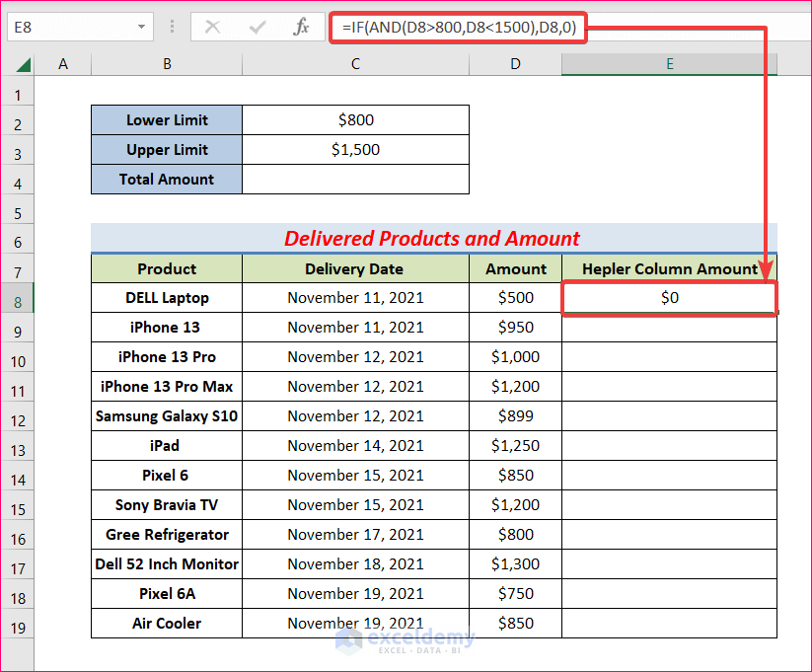812x672 pixels.
Task: Select the 'iPhone 13 Pro' product cell
Action: click(x=167, y=356)
